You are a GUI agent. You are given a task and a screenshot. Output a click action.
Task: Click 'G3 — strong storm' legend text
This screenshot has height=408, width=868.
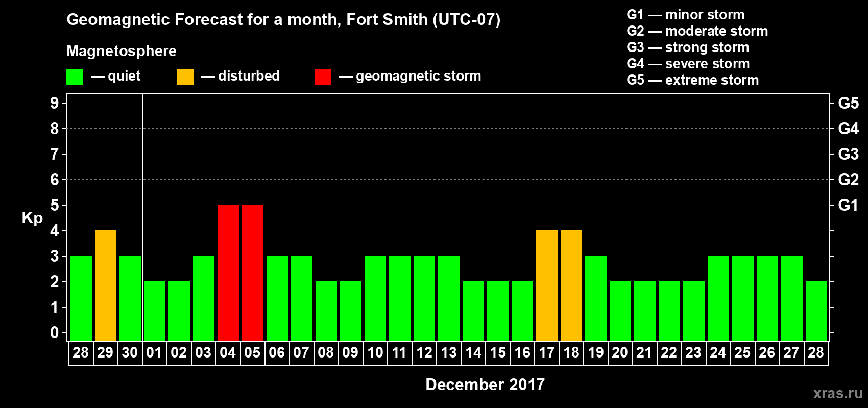688,47
